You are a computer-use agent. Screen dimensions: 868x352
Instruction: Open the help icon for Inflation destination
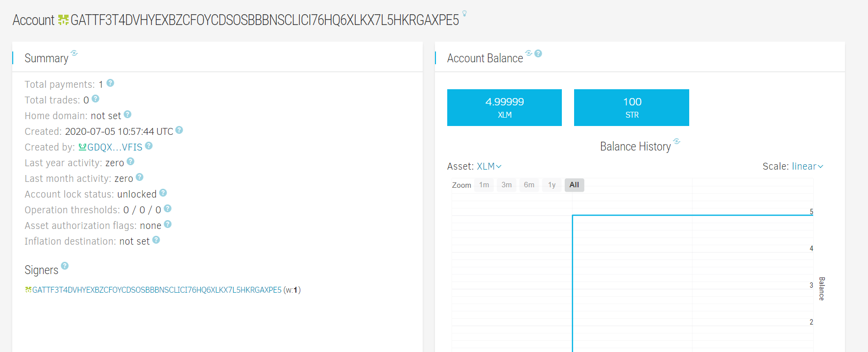[156, 240]
